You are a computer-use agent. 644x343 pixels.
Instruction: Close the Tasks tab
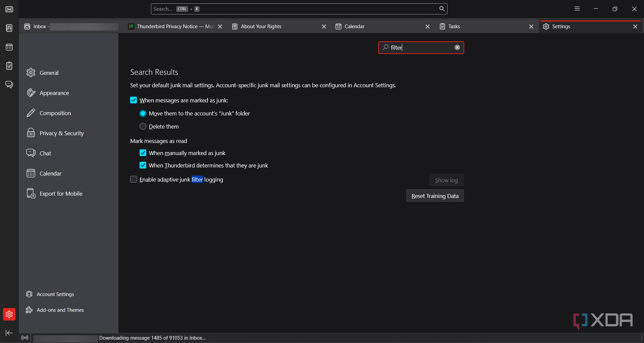pos(531,27)
